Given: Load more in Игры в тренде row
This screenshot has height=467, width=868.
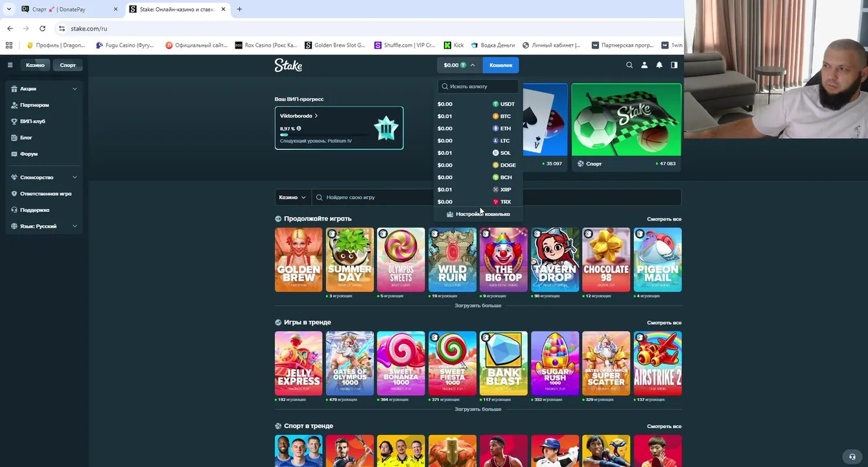Looking at the screenshot, I should coord(478,409).
